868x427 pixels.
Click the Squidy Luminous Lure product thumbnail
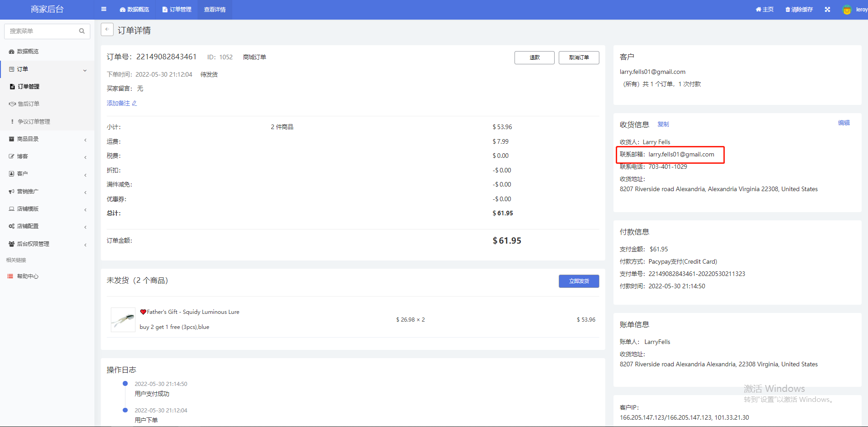[123, 319]
